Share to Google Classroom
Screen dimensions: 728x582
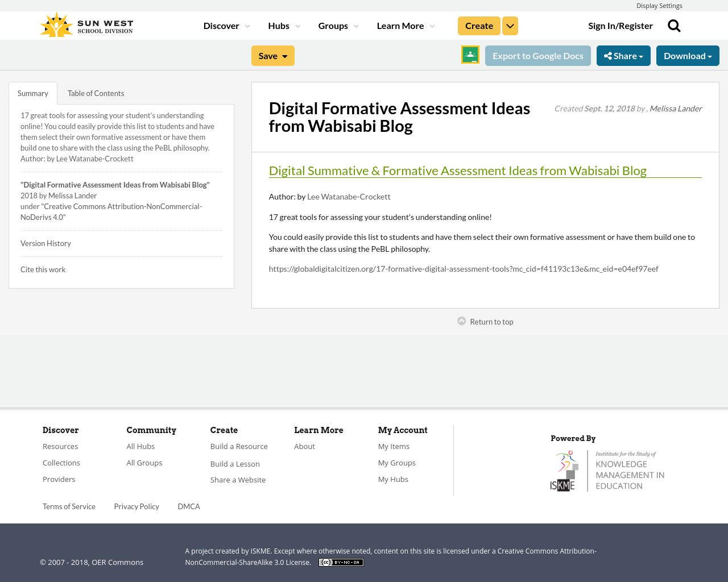(x=469, y=55)
